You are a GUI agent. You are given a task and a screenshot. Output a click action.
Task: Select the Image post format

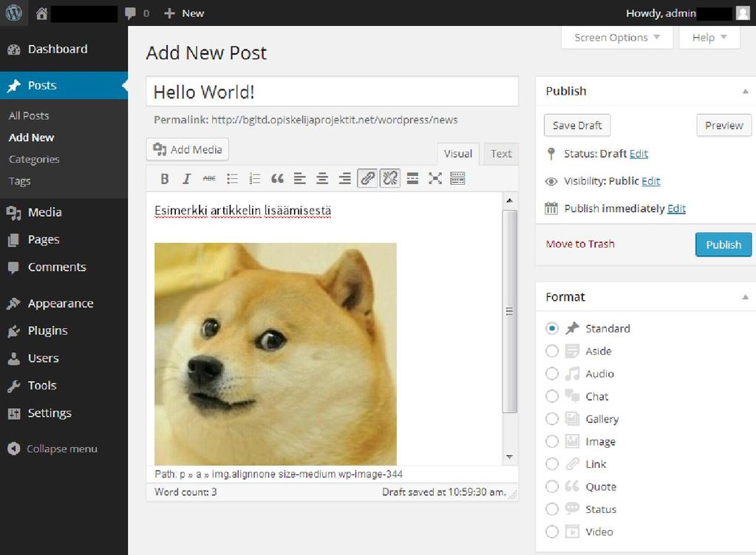(552, 442)
